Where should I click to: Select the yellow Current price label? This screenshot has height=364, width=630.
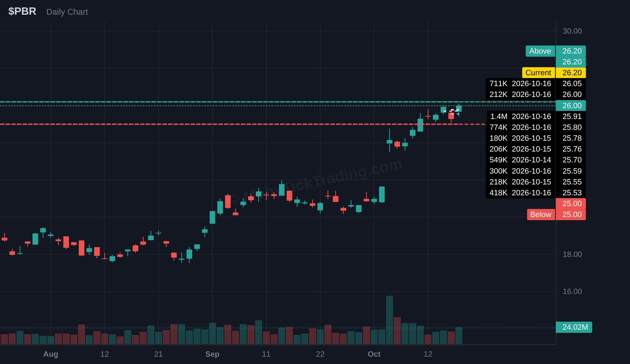(x=538, y=73)
